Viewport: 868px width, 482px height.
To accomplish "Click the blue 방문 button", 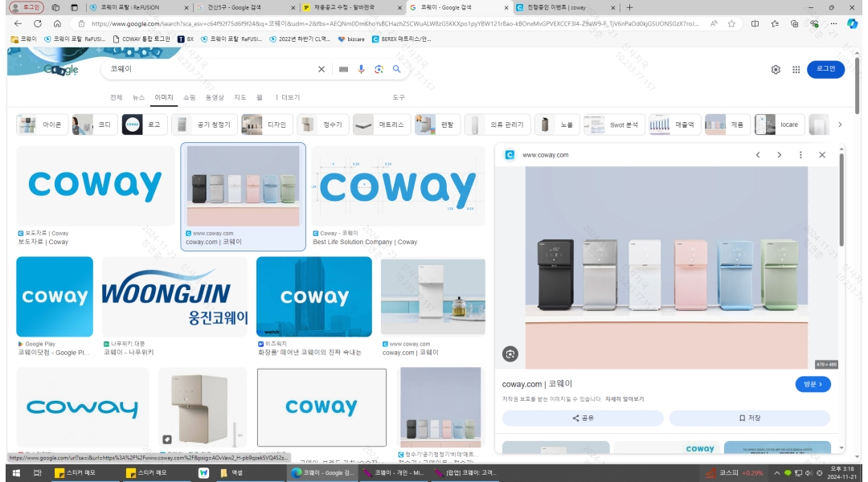I will pos(812,384).
